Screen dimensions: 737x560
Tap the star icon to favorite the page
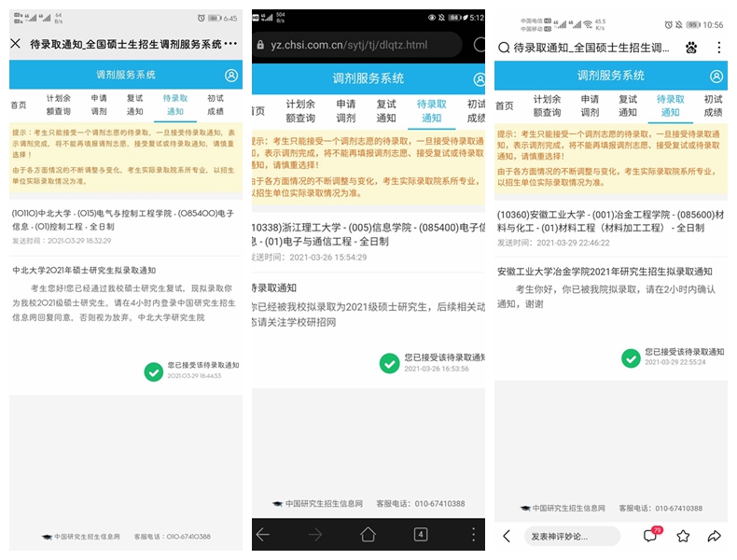click(x=683, y=537)
